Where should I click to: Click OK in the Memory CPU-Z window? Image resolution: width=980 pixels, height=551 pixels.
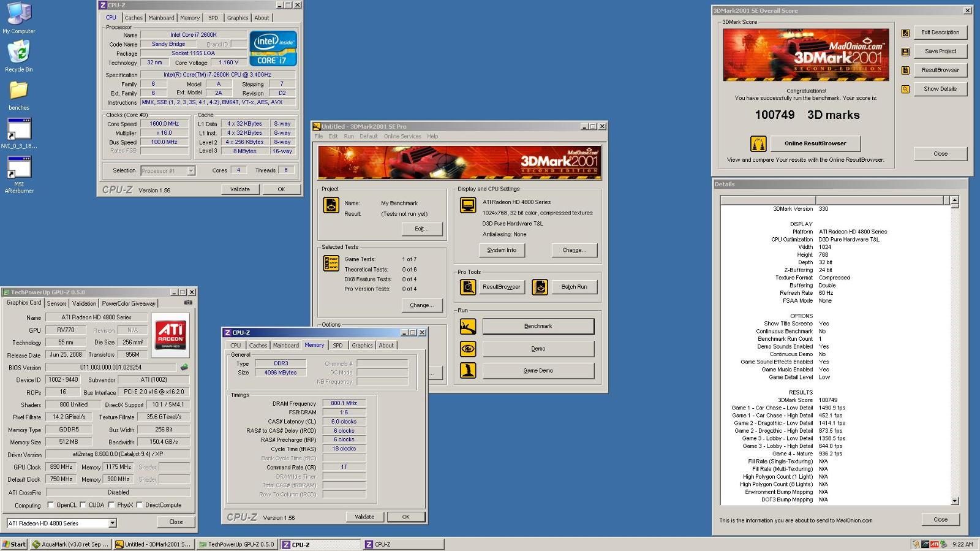pyautogui.click(x=405, y=517)
